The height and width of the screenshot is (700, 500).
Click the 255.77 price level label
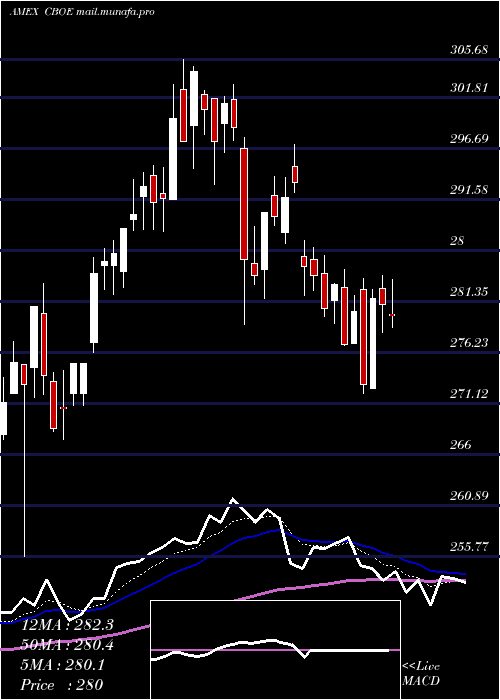[x=468, y=546]
